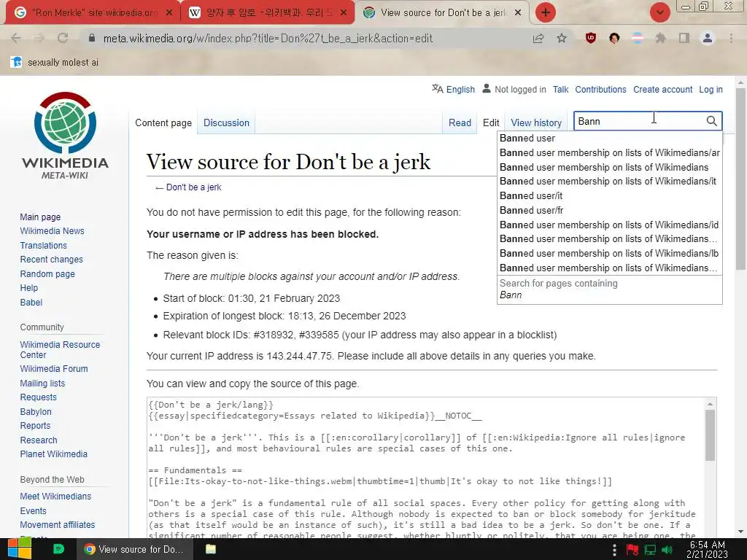Click the search magnifier icon in wiki search box

[x=711, y=121]
